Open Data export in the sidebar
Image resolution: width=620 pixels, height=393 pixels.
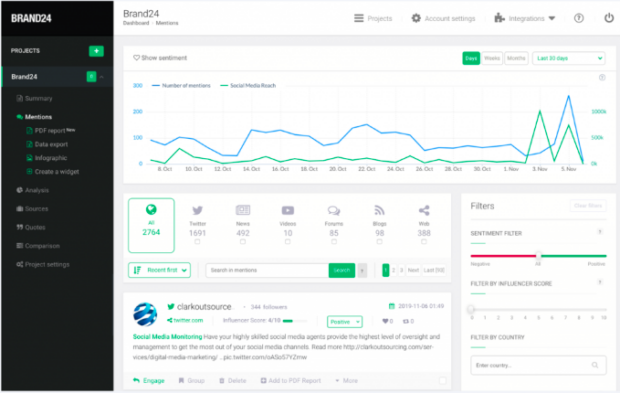pos(47,144)
